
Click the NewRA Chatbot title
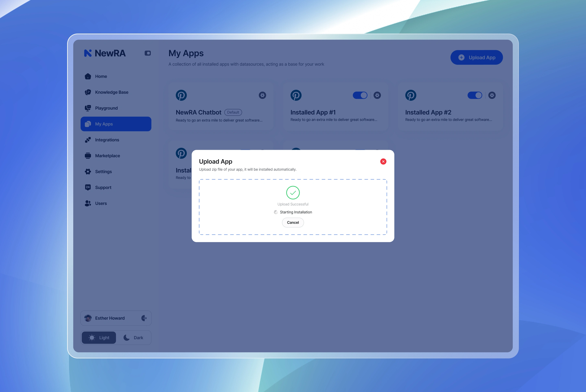tap(198, 113)
